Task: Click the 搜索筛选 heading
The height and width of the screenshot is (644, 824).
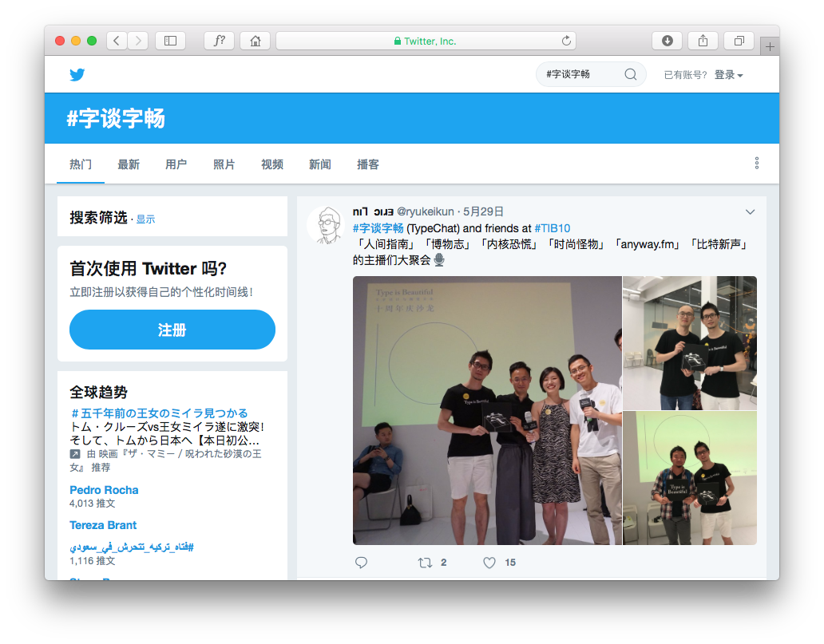Action: click(x=99, y=218)
